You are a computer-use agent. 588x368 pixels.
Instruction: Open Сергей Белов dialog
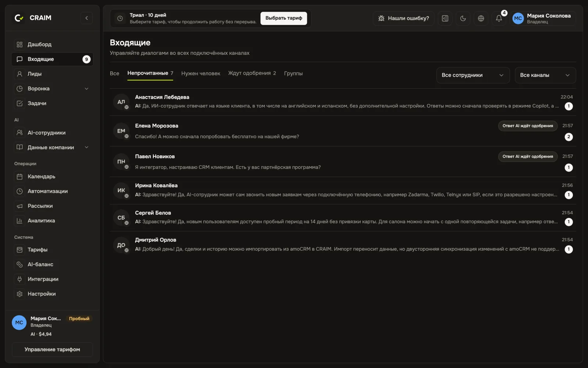coord(343,217)
